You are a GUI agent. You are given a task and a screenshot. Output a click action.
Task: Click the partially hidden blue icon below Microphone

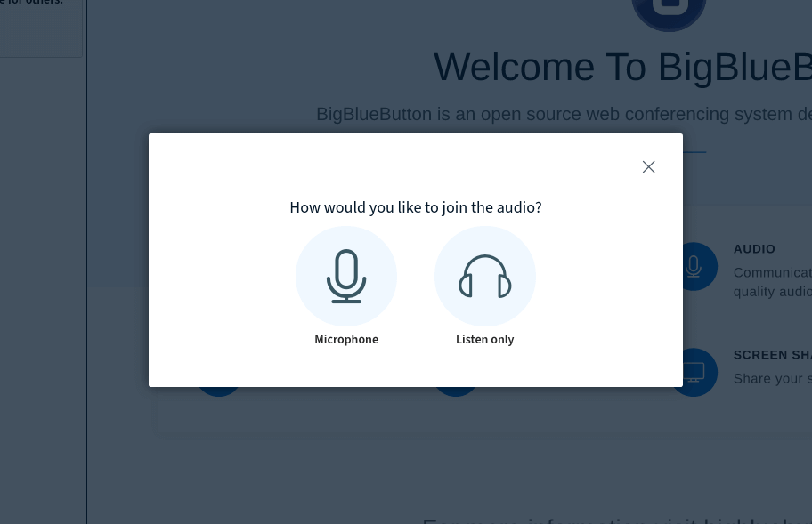(x=219, y=391)
